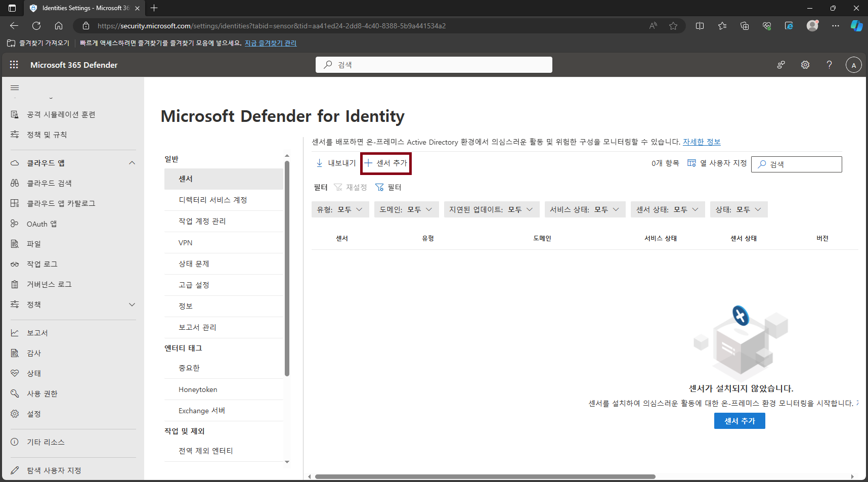Open 디렉터리 서비스 계정 settings
Screen dimensions: 868x482
pyautogui.click(x=224, y=200)
